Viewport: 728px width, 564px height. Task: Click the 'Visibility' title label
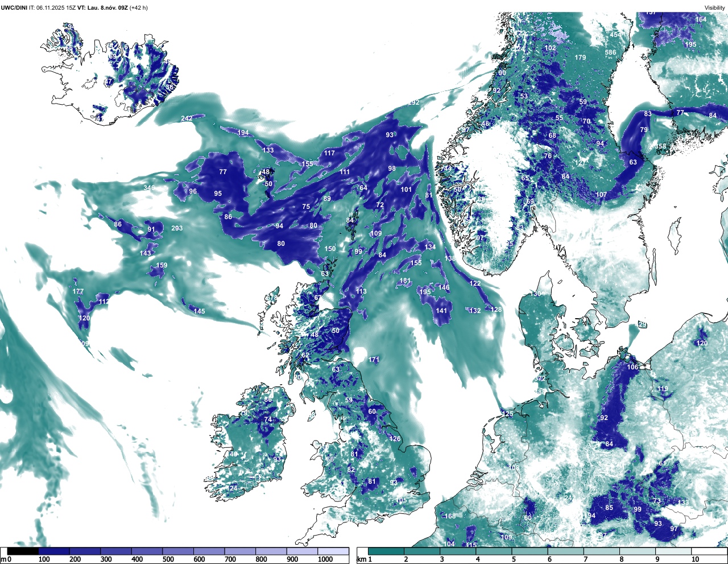(715, 7)
